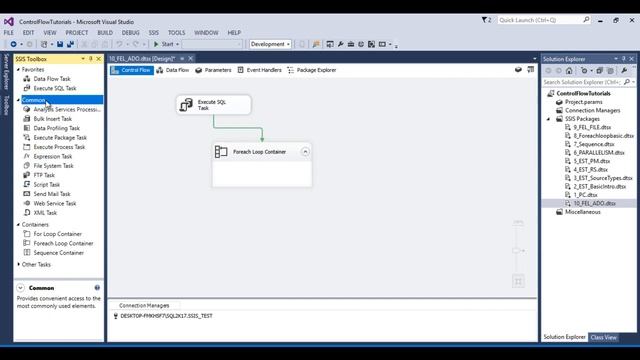Screen dimensions: 640x360
Task: Select Data Profiling Task in toolbox
Action: point(56,128)
